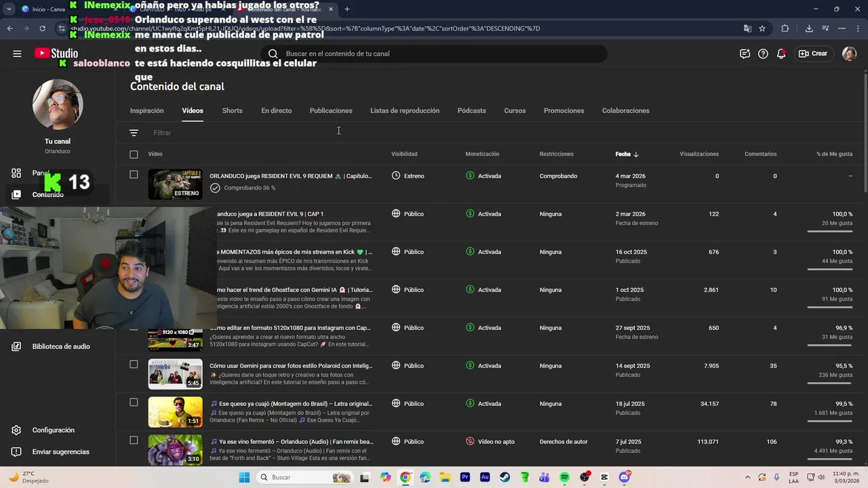Screen dimensions: 868x488
Task: Open the browser extensions puzzle icon
Action: [x=785, y=28]
